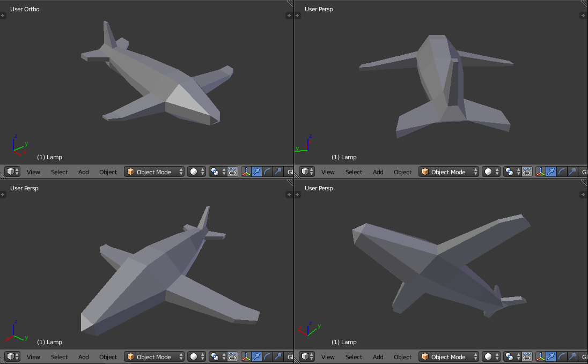Select scale manipulator icon in bottom-left viewport
The image size is (588, 364).
pos(277,356)
